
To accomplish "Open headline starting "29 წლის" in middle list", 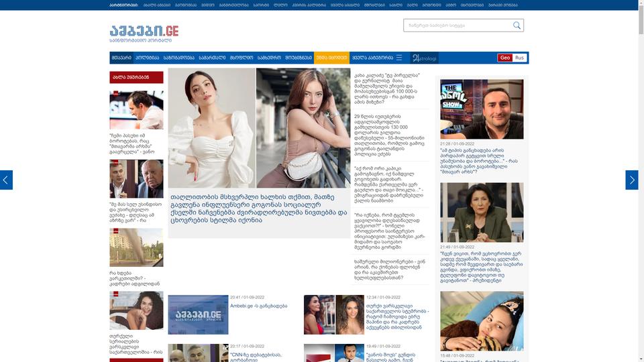I will tap(389, 135).
